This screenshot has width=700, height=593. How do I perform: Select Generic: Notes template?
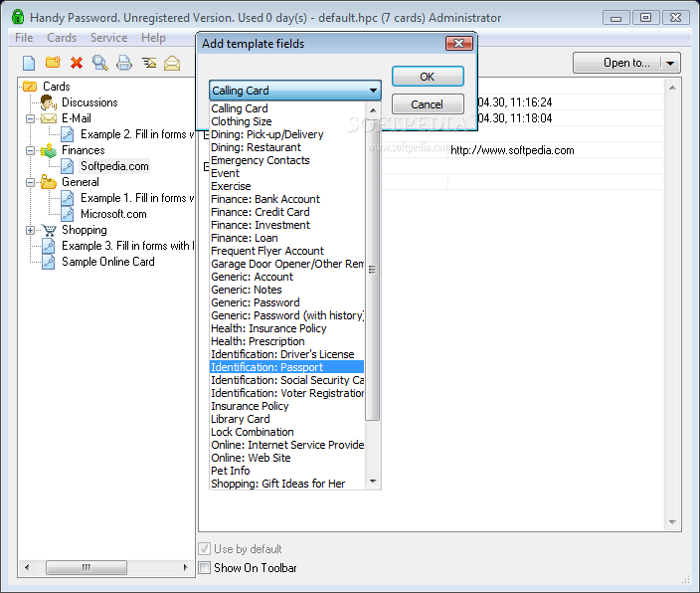[286, 290]
